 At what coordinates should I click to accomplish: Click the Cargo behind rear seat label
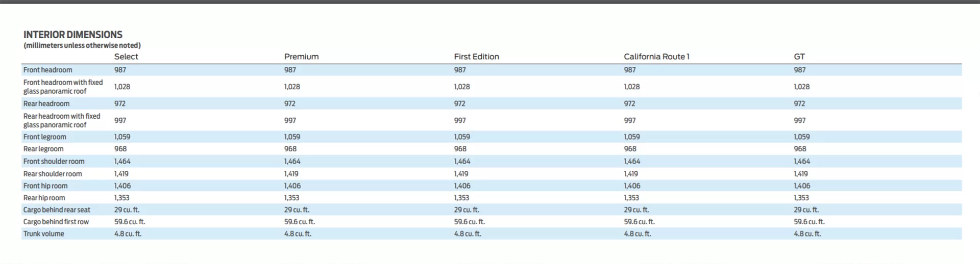coord(56,209)
